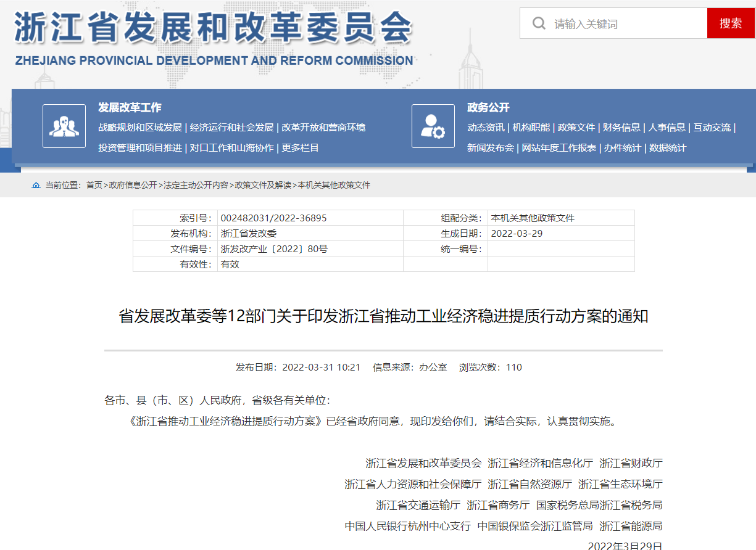Click the home icon beside 当前位置
This screenshot has width=756, height=550.
[x=36, y=185]
